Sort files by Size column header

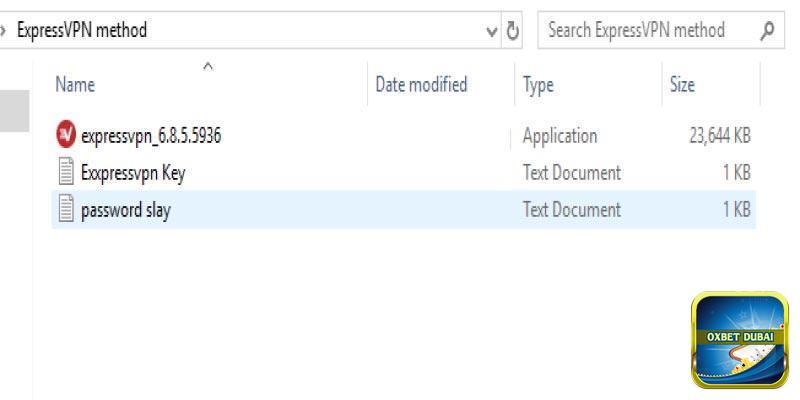682,85
